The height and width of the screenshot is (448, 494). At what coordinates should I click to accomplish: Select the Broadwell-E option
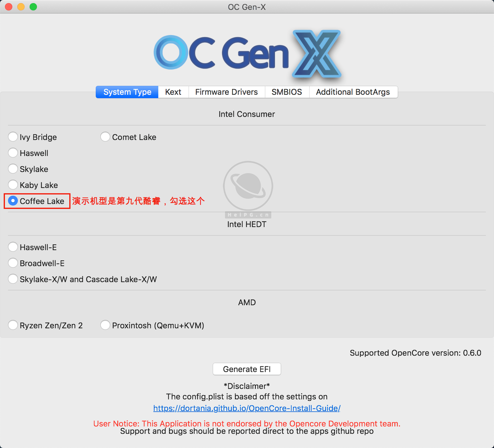tap(13, 263)
